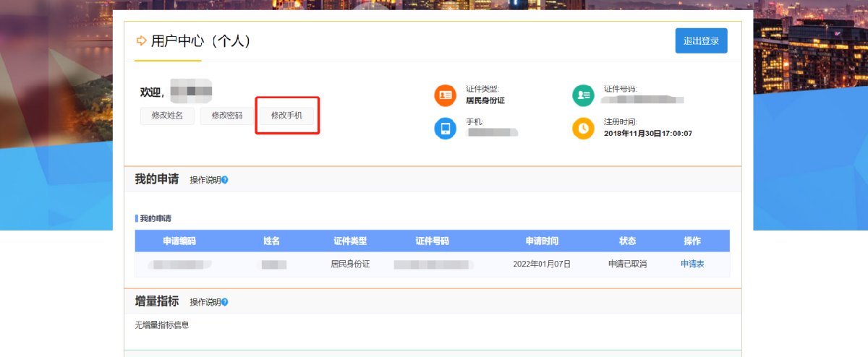Select the 2022年01月07日 date cell
The height and width of the screenshot is (357, 868).
click(x=542, y=264)
